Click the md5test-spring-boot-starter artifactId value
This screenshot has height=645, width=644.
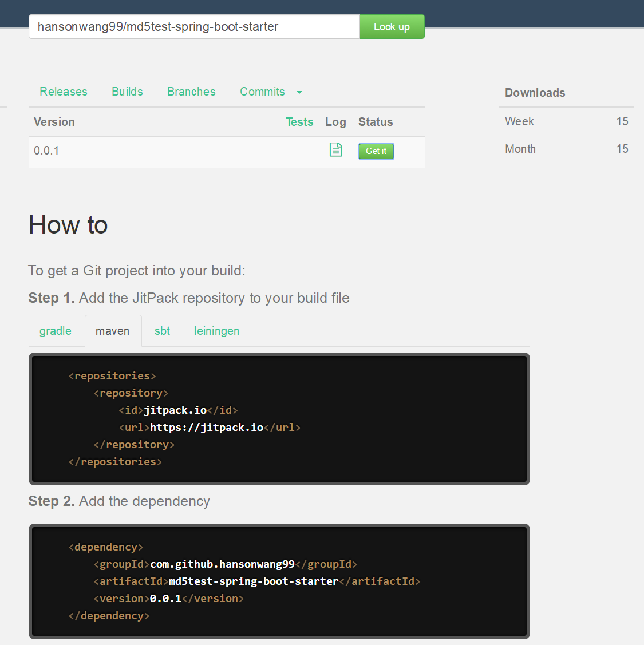coord(254,581)
